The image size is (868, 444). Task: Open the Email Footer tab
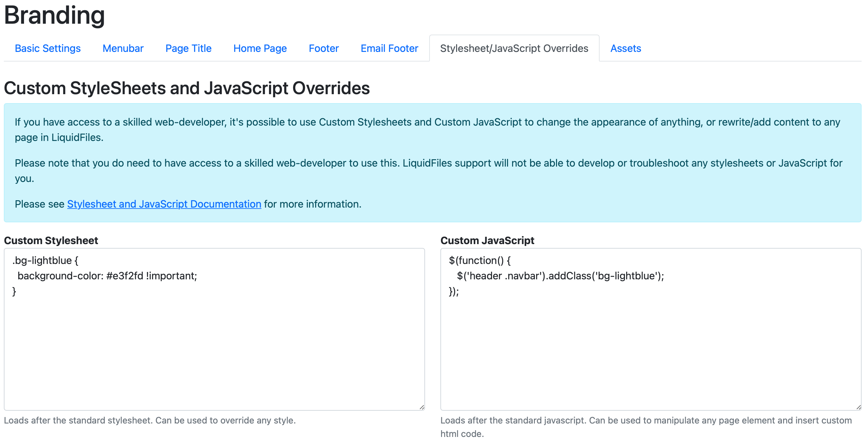pos(389,48)
